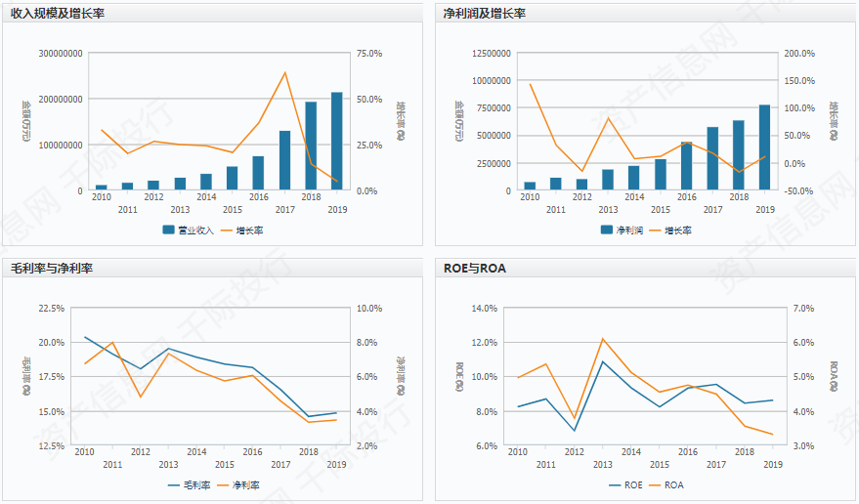Click the 收入规模及增长率 panel title
859x504 pixels.
click(x=58, y=14)
